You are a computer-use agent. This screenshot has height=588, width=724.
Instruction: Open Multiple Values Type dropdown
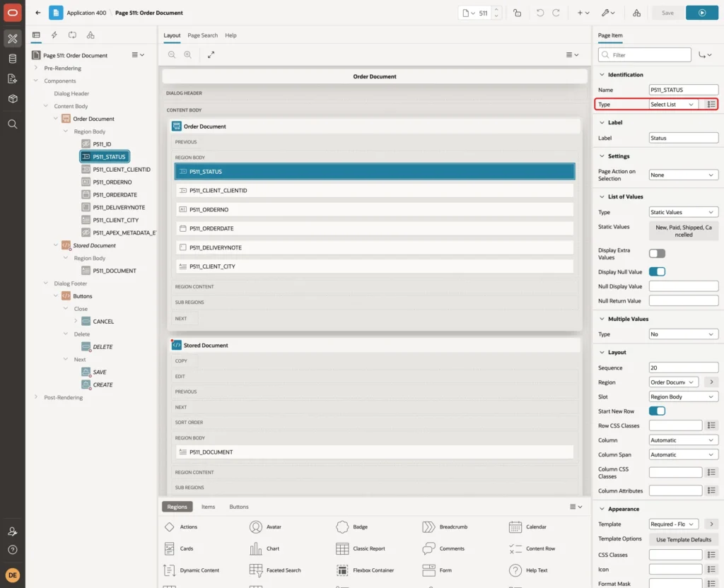(684, 334)
